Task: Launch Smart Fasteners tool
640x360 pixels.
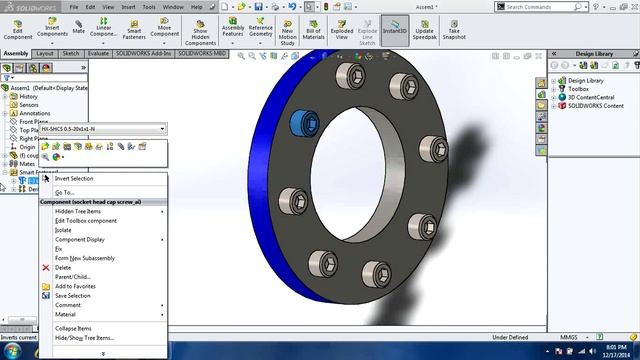Action: [134, 29]
